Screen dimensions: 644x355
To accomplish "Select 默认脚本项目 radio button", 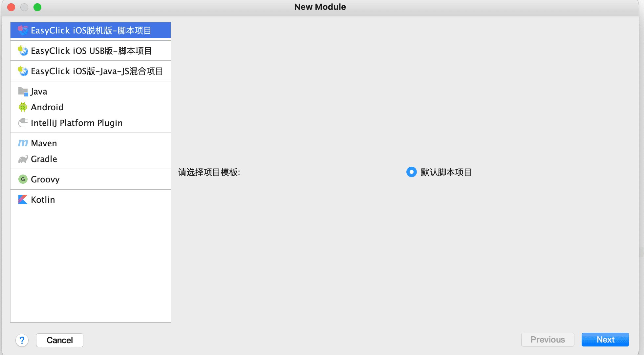I will (x=411, y=172).
